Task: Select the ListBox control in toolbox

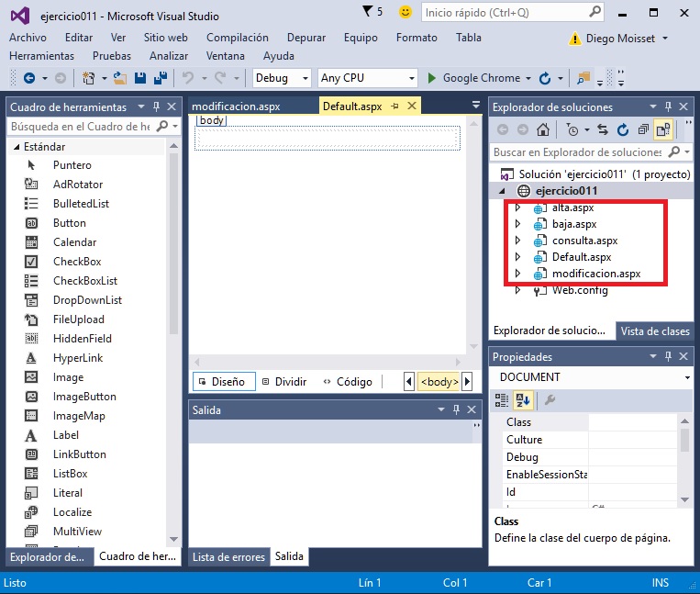Action: 70,474
